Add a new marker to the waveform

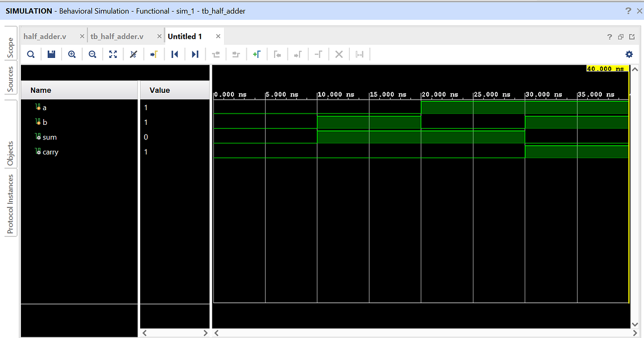point(257,54)
